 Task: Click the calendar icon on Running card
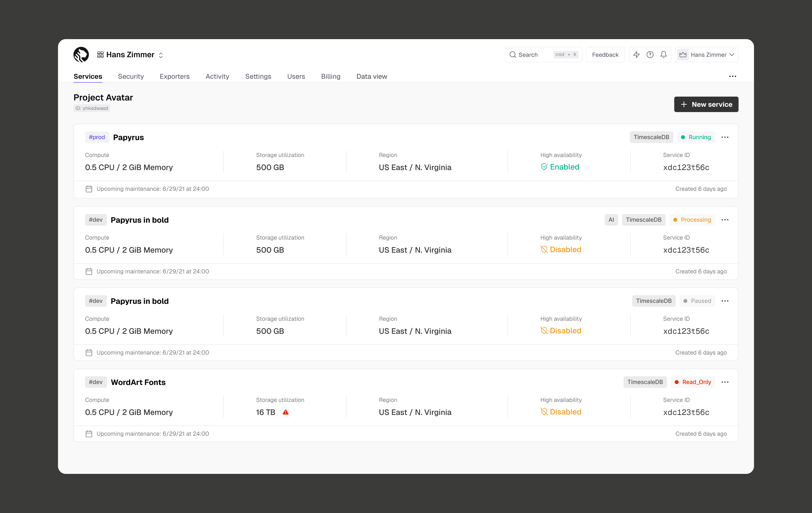89,189
